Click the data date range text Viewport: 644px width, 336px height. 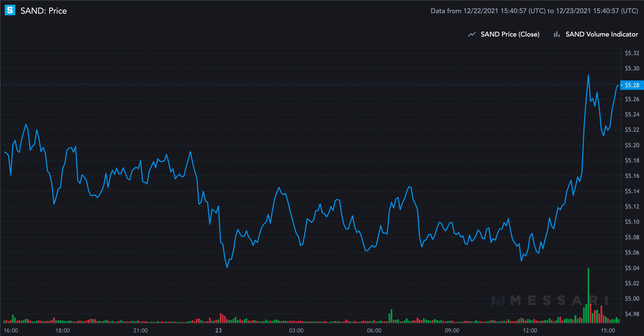pyautogui.click(x=534, y=11)
